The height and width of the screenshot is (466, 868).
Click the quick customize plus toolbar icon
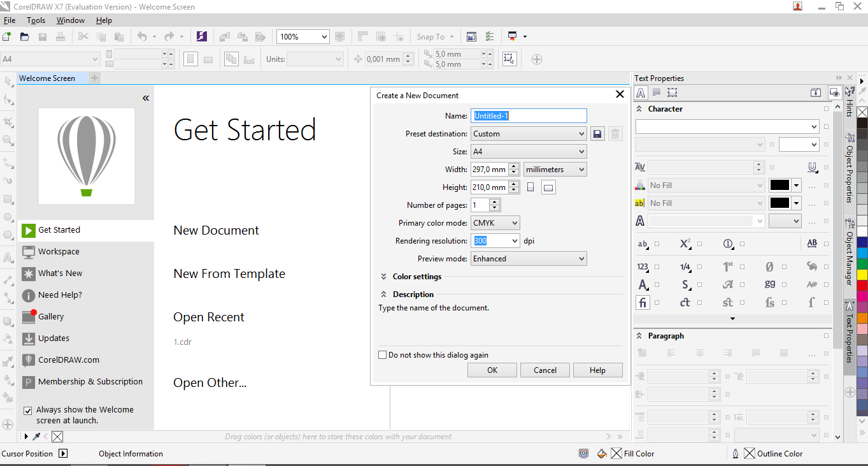coord(537,59)
